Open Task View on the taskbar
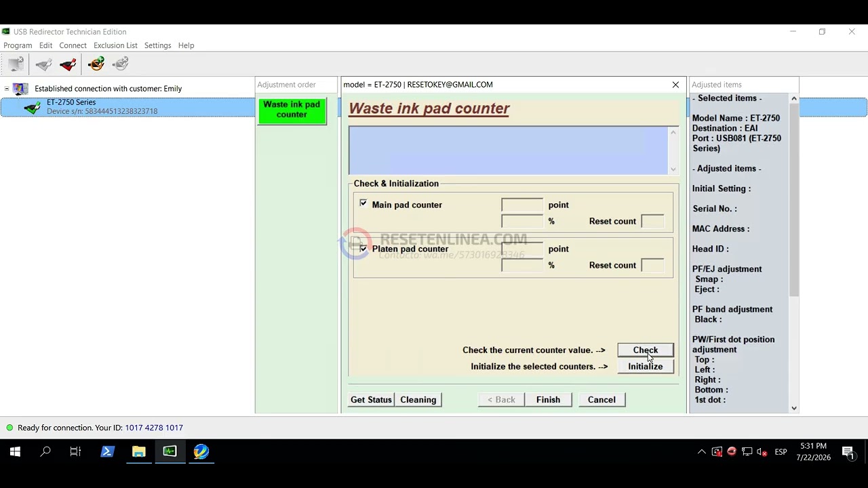 point(75,451)
